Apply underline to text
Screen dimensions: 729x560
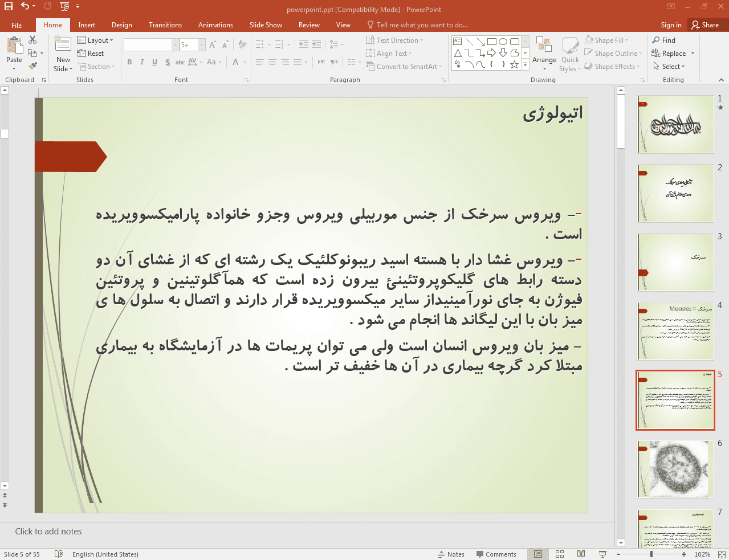tap(154, 62)
